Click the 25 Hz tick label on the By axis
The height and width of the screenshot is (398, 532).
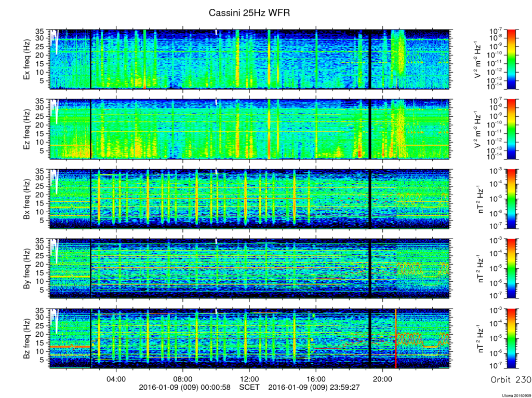coord(41,256)
